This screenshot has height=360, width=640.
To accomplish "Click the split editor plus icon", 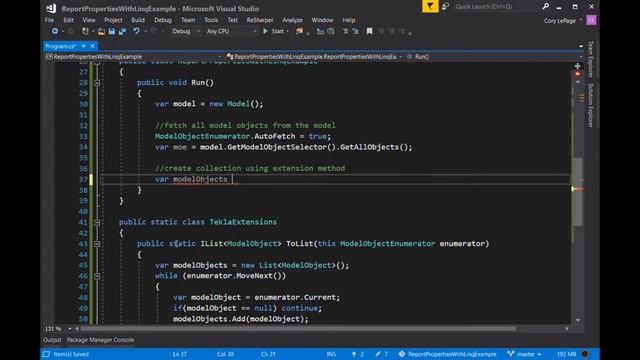I will pos(578,66).
